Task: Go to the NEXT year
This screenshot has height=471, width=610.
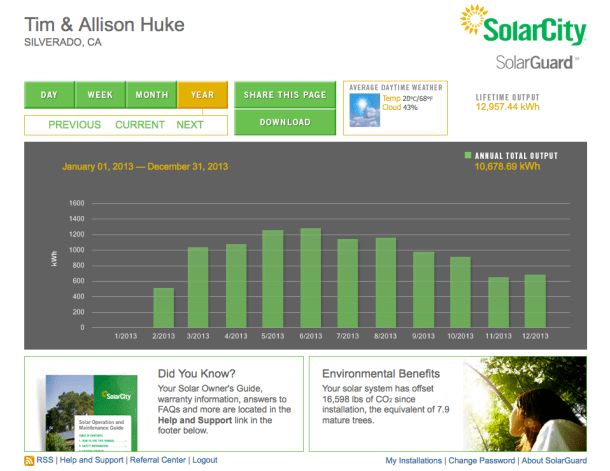Action: (x=190, y=125)
